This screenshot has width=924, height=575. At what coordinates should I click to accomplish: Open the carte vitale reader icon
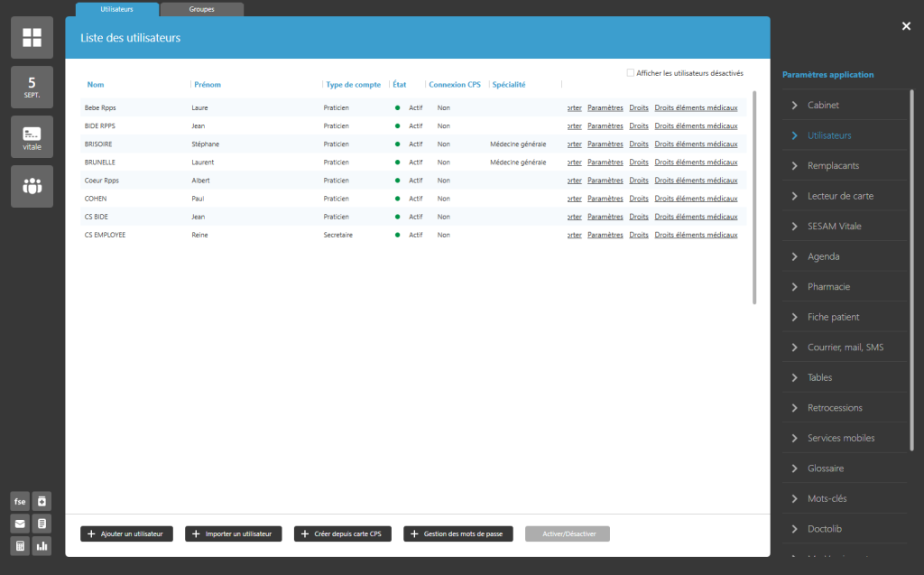[32, 137]
